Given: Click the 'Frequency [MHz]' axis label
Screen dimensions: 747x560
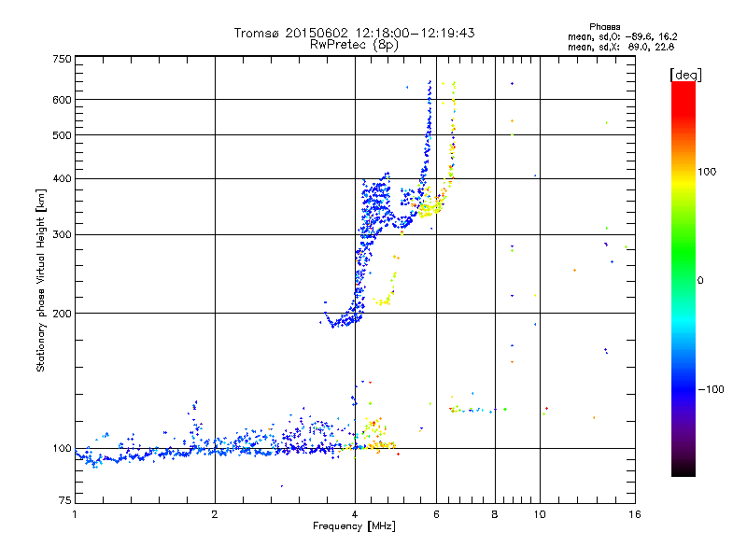Looking at the screenshot, I should coord(354,526).
